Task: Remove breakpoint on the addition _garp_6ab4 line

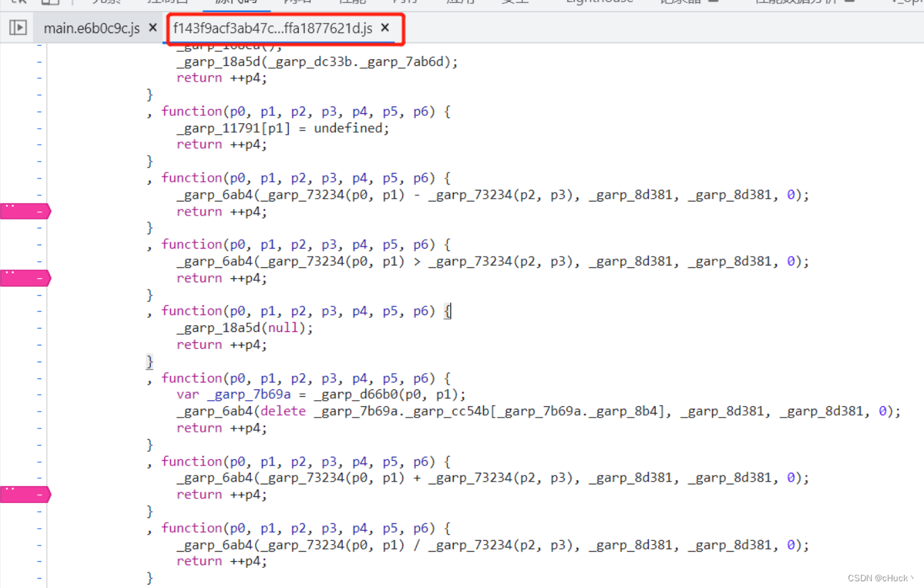Action: [x=25, y=494]
